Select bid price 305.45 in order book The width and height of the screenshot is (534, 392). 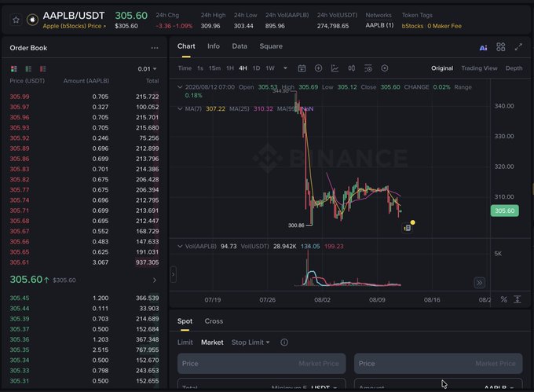20,298
